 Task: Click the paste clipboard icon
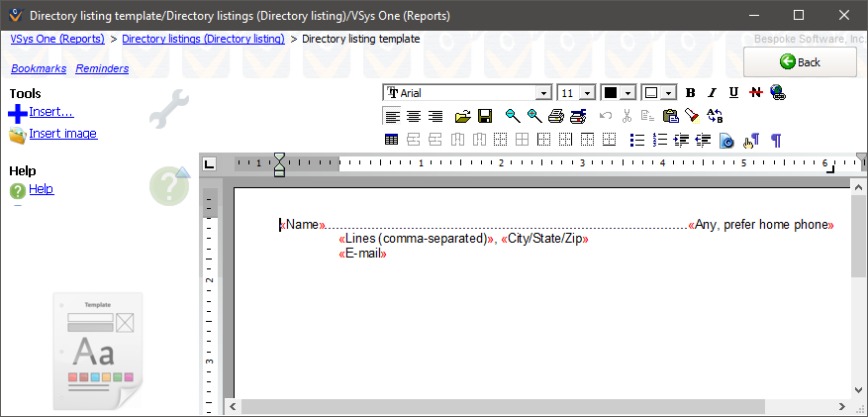coord(671,116)
